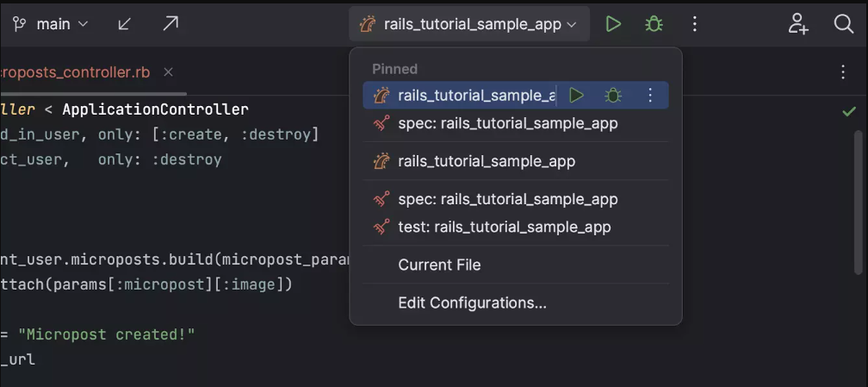Open the More Actions menu in top toolbar

[695, 24]
